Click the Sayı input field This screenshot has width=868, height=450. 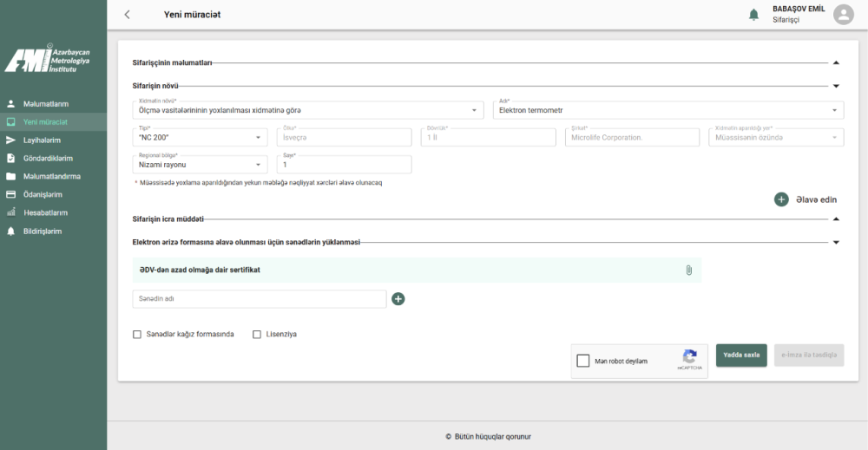(x=344, y=164)
